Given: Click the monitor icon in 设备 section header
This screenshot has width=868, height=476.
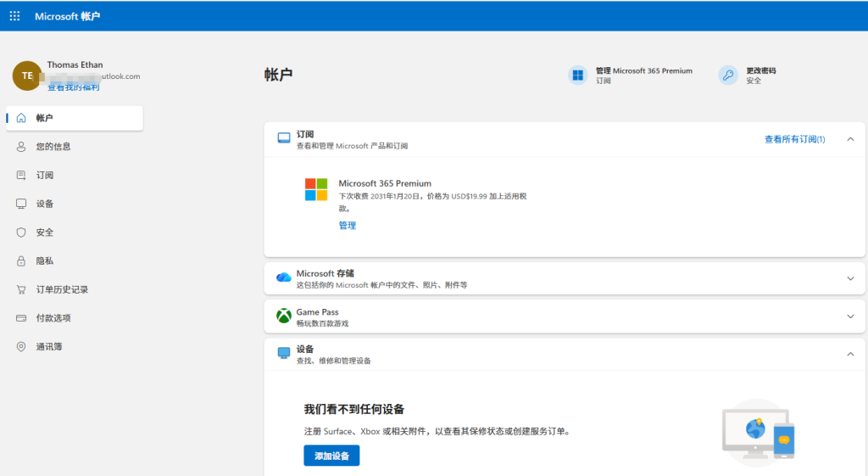Looking at the screenshot, I should [x=284, y=354].
